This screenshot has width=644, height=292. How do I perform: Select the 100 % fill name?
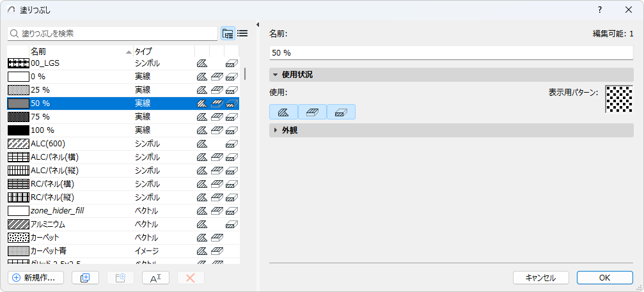[x=42, y=130]
